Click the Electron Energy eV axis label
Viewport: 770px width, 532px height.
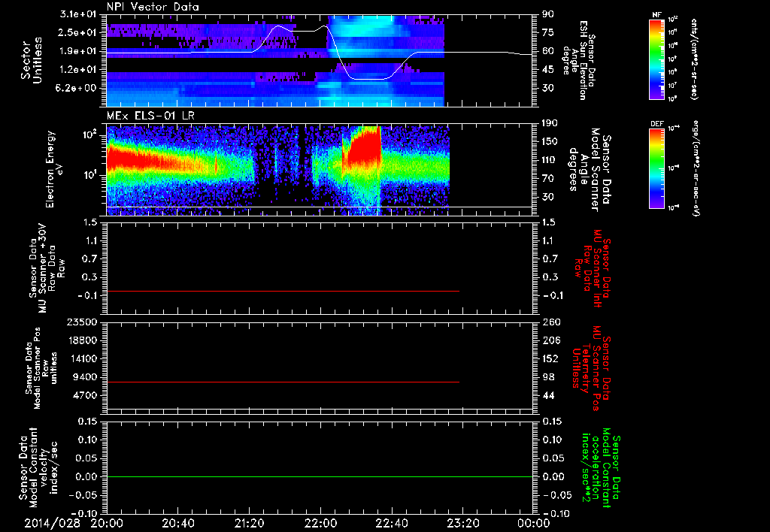tap(56, 170)
